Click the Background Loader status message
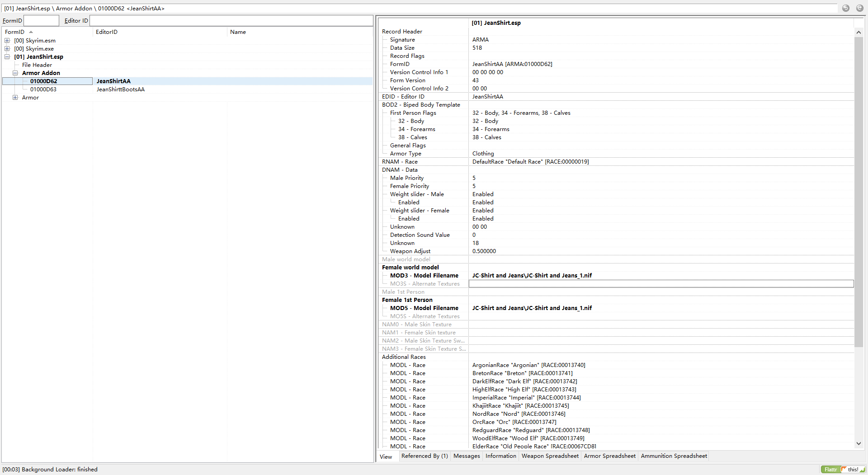Image resolution: width=868 pixels, height=475 pixels. point(50,470)
